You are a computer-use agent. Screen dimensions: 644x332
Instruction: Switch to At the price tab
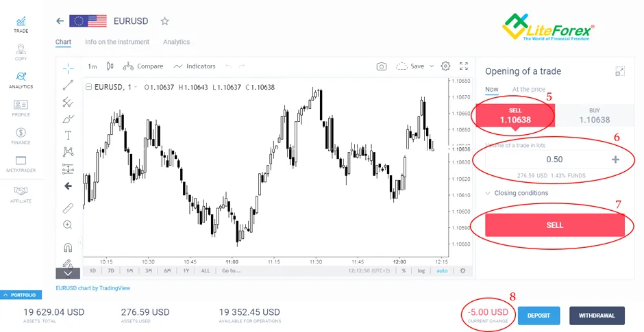[x=529, y=90]
